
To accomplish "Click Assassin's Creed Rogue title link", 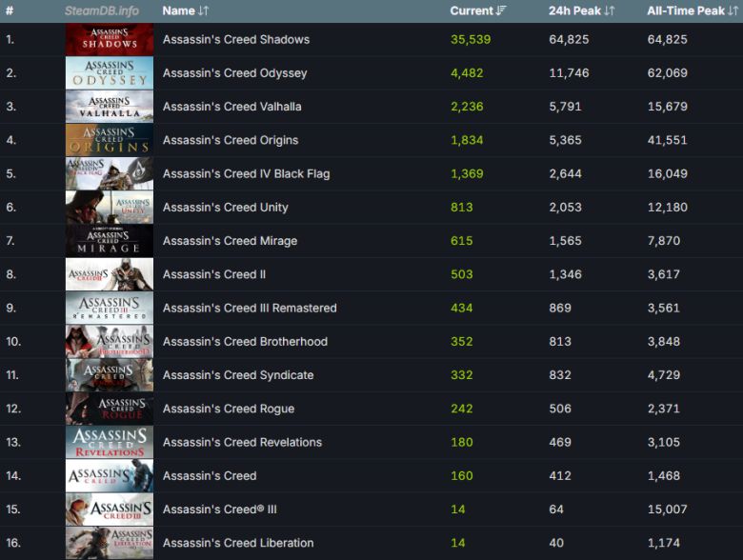I will click(228, 409).
